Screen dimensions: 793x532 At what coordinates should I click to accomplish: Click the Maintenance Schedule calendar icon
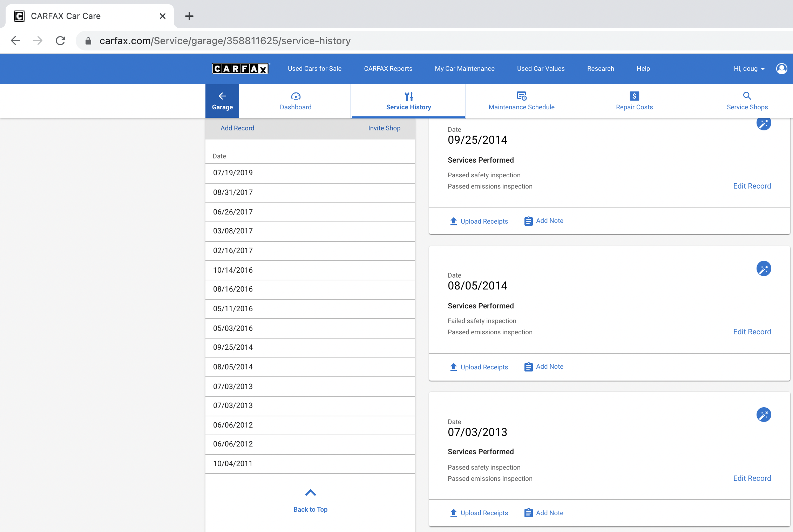(522, 96)
